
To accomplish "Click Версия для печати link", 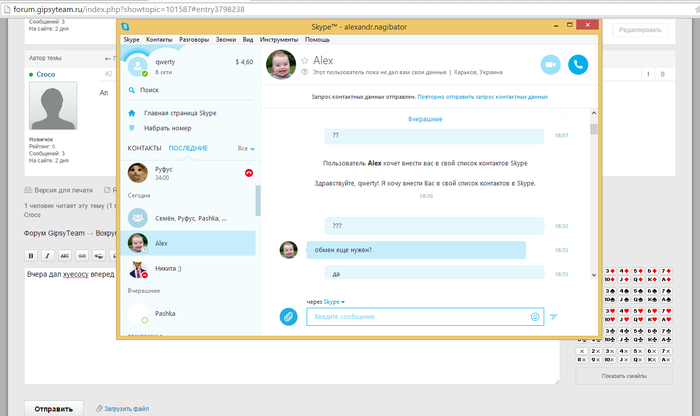I will (x=63, y=190).
